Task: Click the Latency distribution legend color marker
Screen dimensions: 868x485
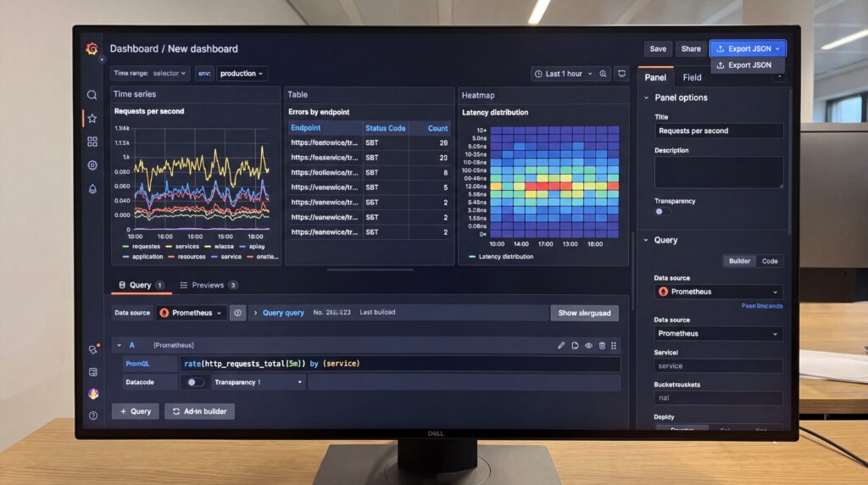Action: click(x=472, y=257)
